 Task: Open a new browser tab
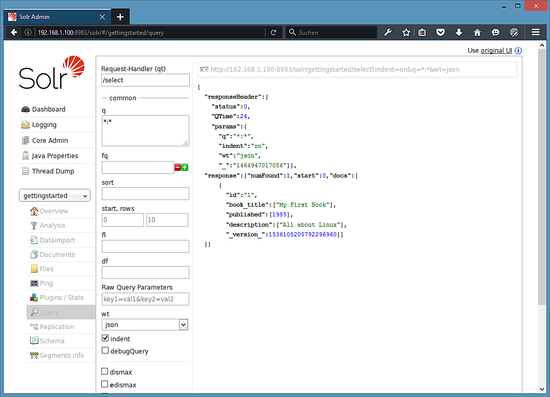click(x=120, y=16)
